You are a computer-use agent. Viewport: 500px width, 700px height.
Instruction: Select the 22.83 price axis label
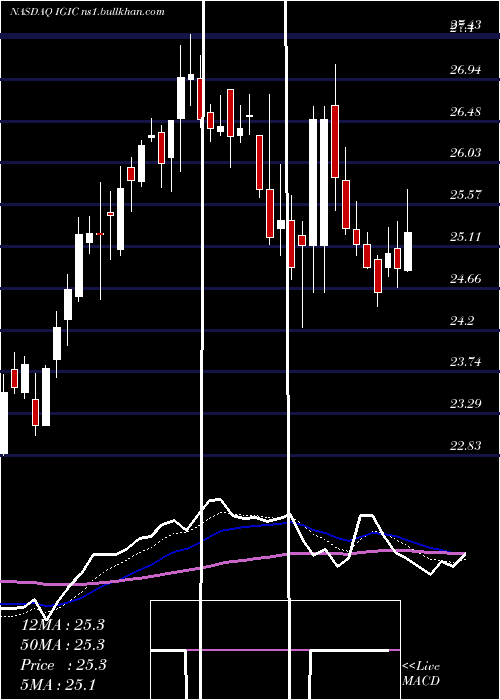[x=466, y=446]
